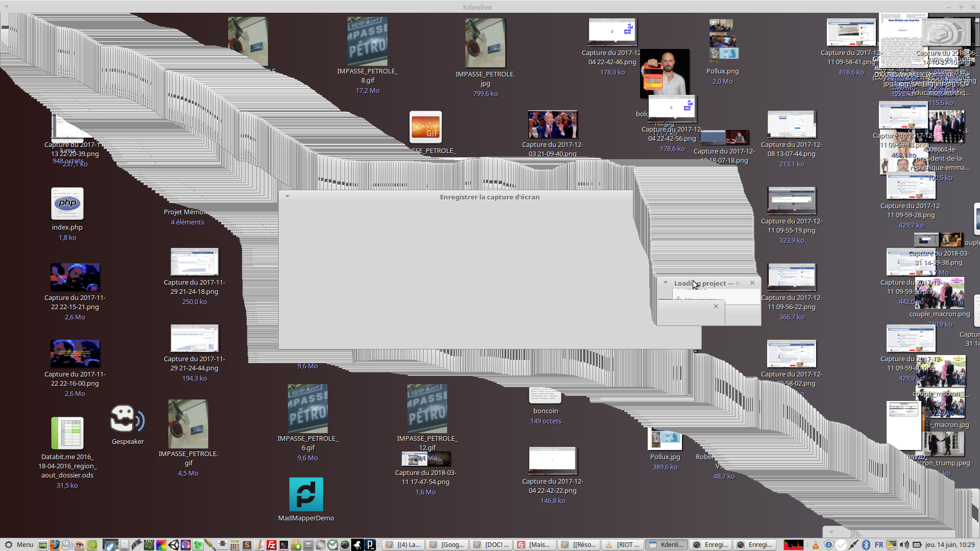Open the Bluetooth tray icon

click(x=866, y=545)
